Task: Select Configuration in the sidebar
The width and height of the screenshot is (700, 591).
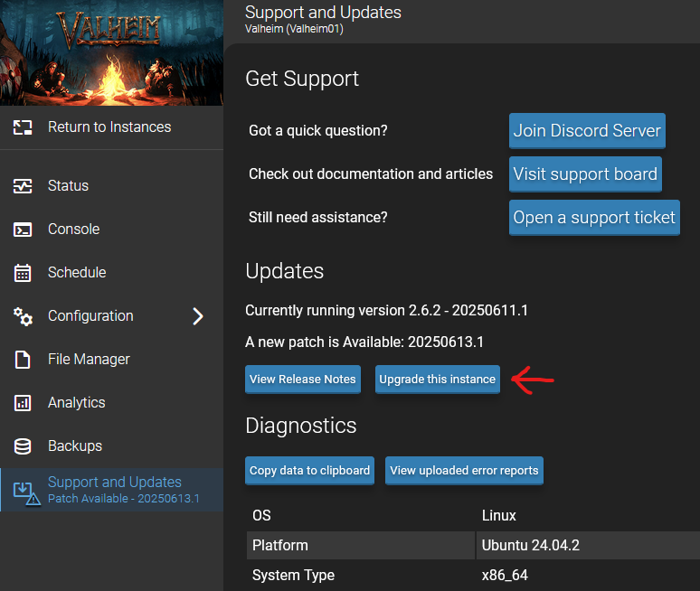Action: point(111,315)
